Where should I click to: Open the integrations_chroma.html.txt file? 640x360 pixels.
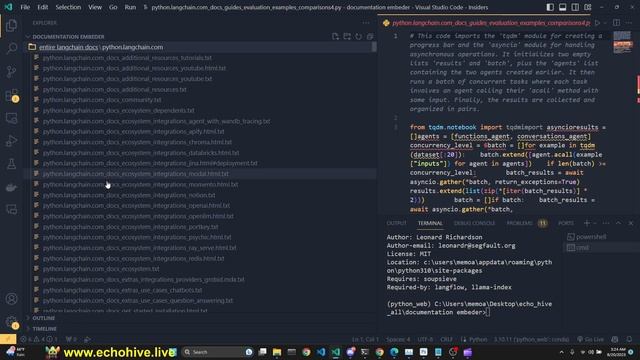click(137, 142)
